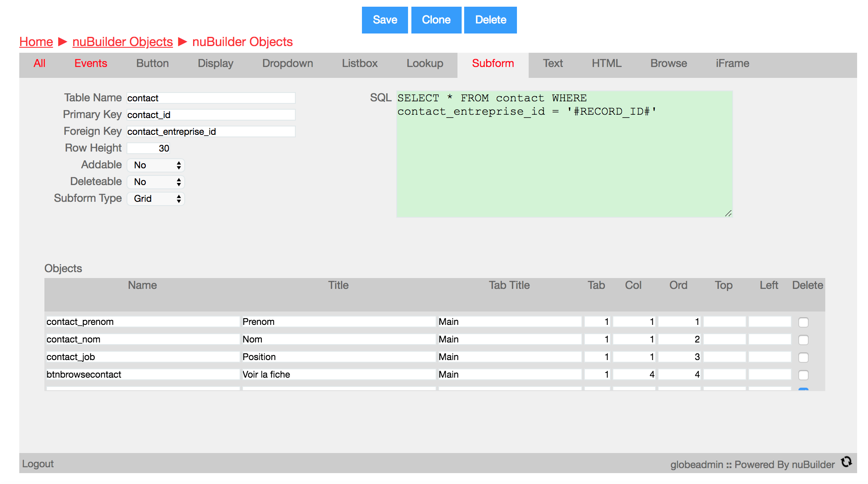Open the Addable dropdown
This screenshot has width=868, height=484.
coord(156,165)
